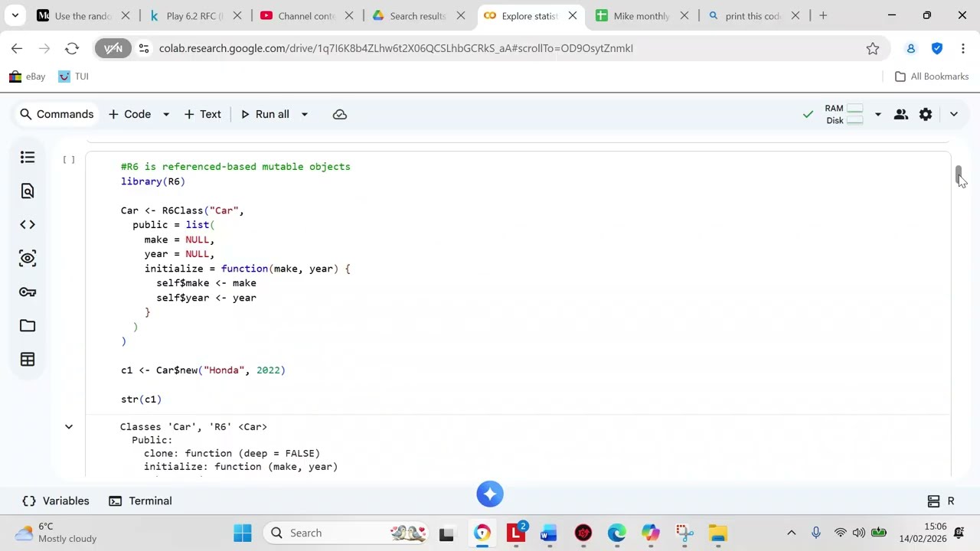Click the notebook vertical scrollbar thumb

(959, 174)
